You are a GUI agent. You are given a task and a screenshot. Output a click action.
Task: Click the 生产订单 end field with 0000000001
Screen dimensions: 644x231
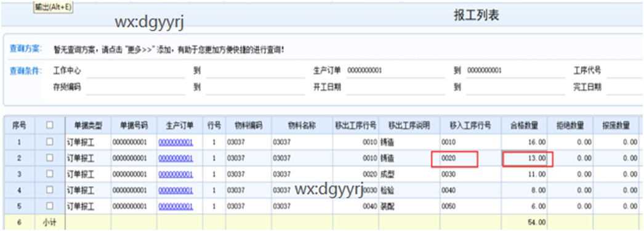click(515, 71)
